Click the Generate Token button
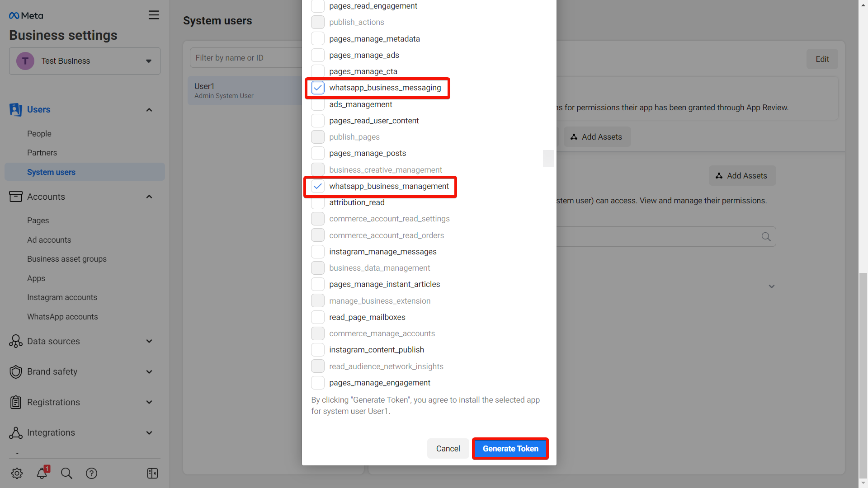868x488 pixels. tap(510, 448)
